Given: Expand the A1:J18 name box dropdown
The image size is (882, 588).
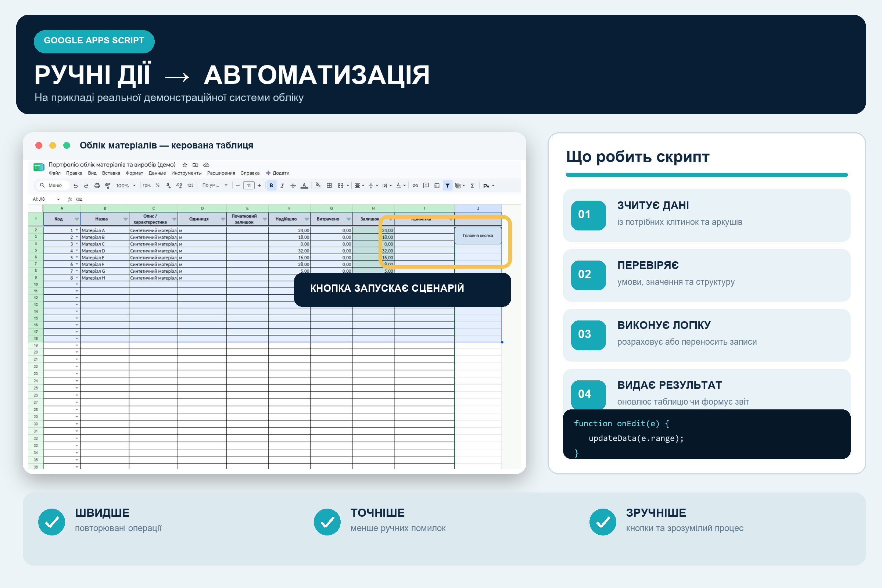Looking at the screenshot, I should coord(58,200).
